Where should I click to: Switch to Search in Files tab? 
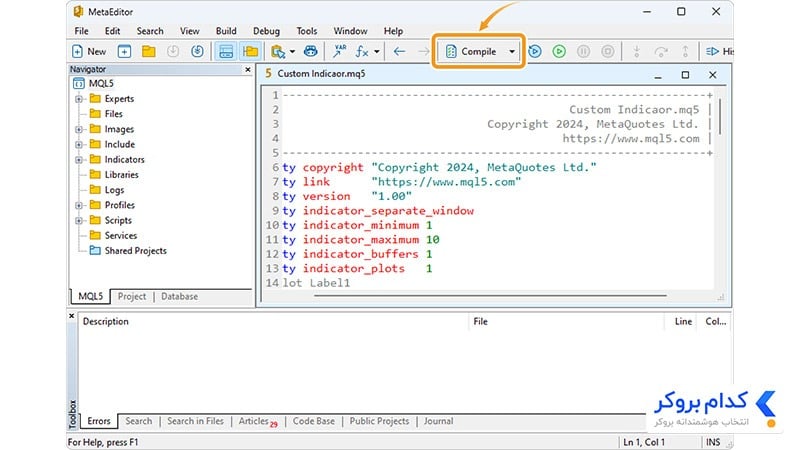click(195, 421)
